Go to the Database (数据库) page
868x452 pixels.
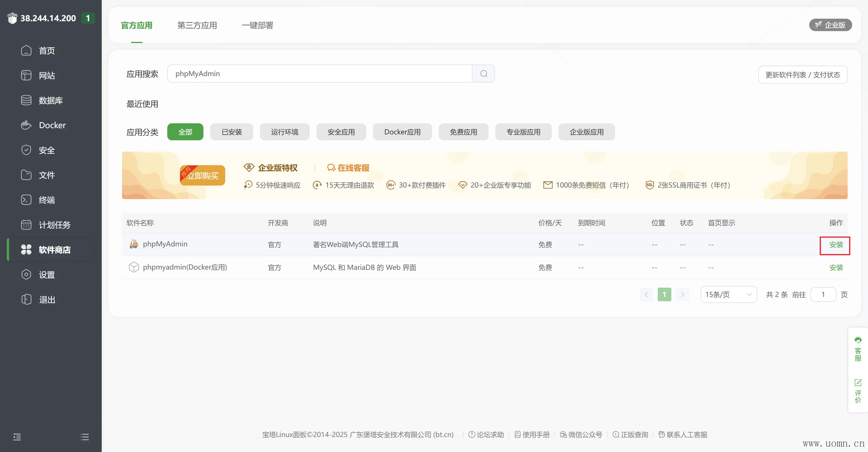[x=51, y=100]
